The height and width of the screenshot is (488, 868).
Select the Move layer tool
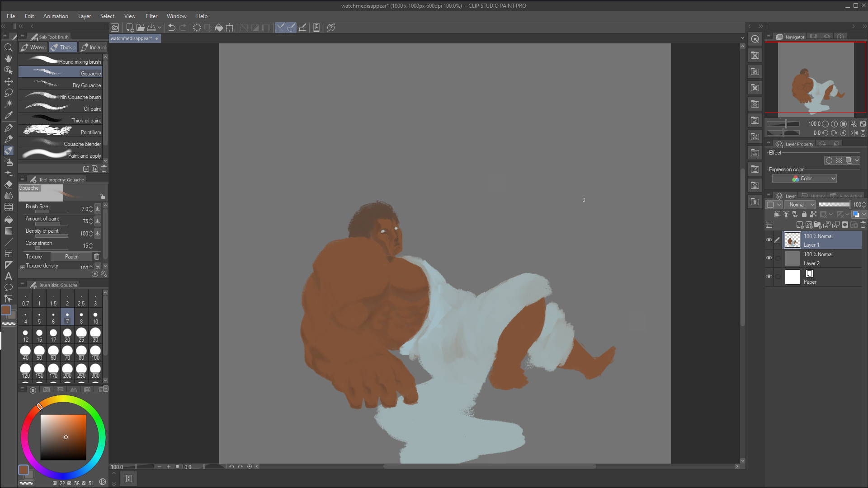(8, 81)
